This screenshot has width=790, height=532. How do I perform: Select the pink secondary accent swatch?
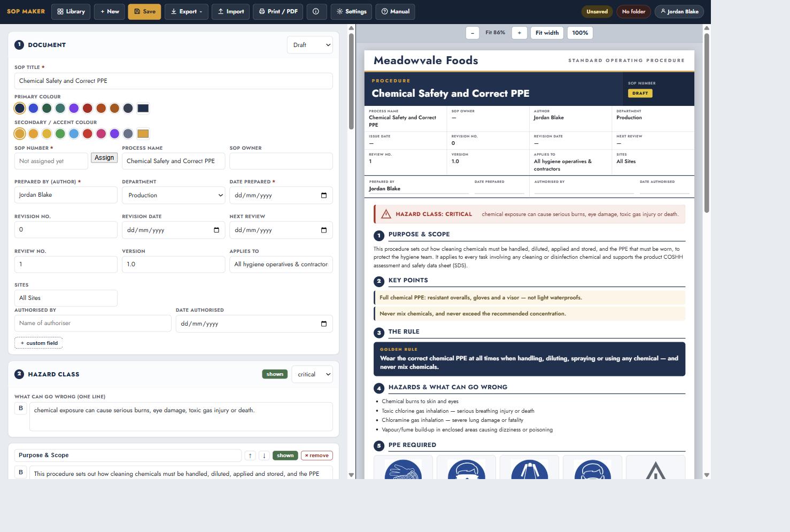point(101,134)
